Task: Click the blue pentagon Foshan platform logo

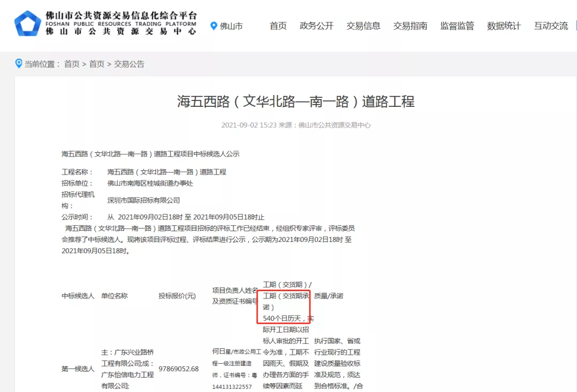Action: [x=27, y=24]
